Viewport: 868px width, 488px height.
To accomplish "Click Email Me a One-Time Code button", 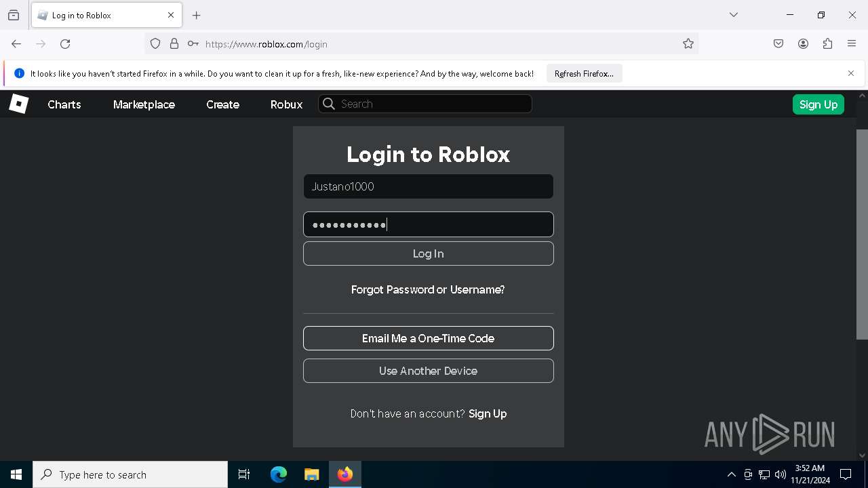I will (x=429, y=338).
